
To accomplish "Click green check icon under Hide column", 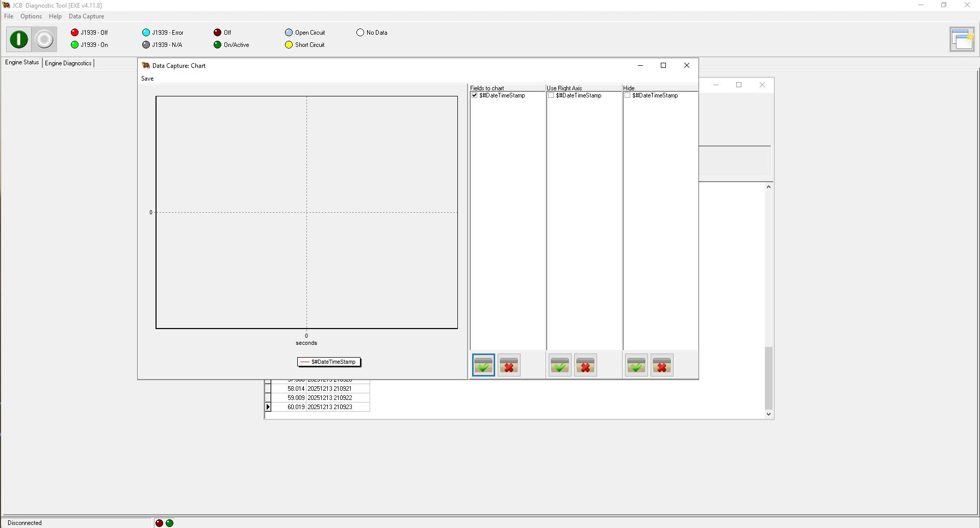I will pyautogui.click(x=635, y=365).
